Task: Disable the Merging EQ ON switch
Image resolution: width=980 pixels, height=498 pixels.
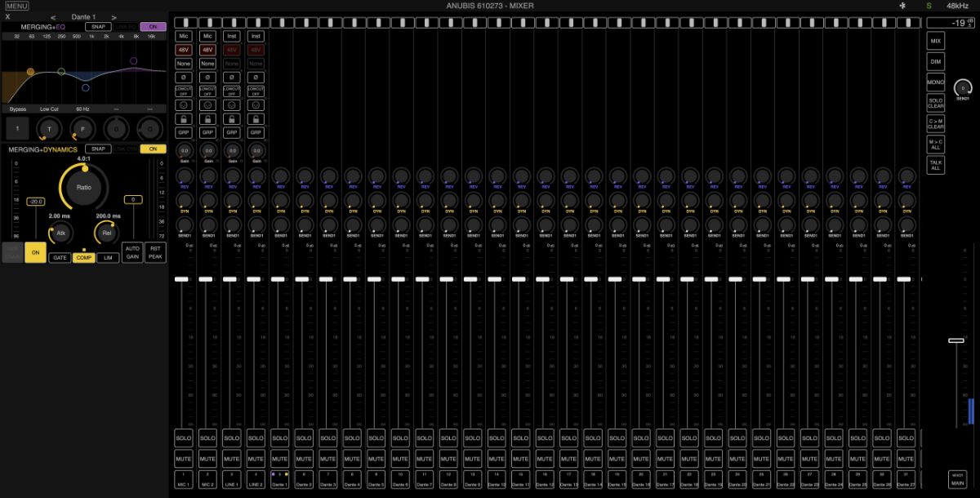Action: pos(152,27)
